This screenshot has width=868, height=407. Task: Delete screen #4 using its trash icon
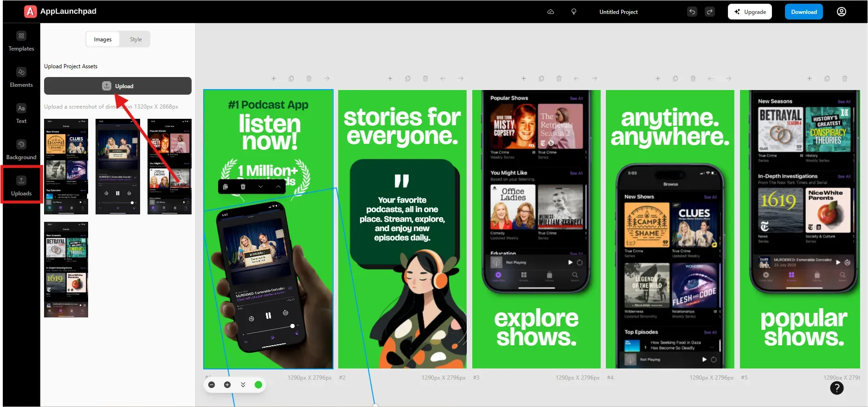[693, 78]
